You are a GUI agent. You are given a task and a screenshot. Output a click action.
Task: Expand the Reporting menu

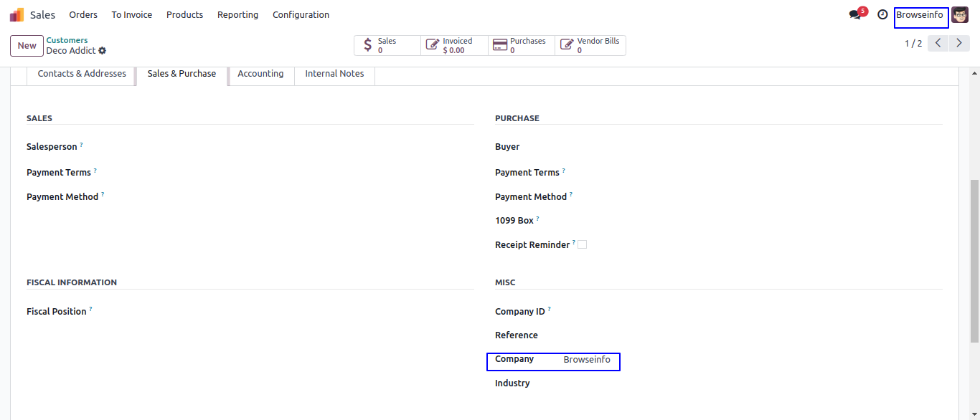click(x=237, y=15)
